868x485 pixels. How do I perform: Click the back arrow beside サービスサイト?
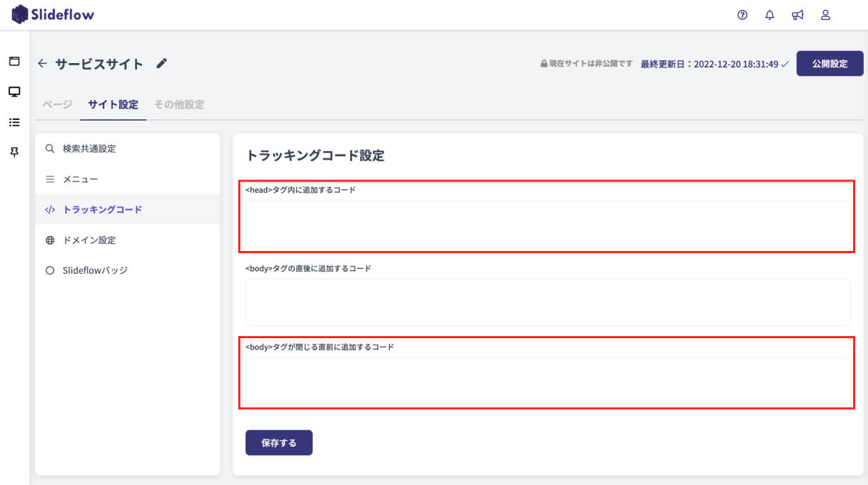click(x=43, y=64)
